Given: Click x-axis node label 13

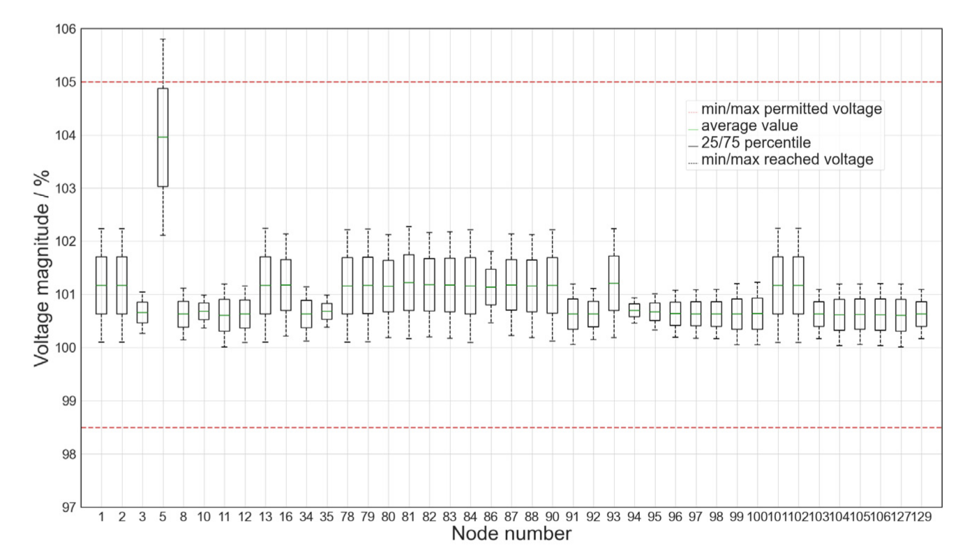Looking at the screenshot, I should coord(265,517).
